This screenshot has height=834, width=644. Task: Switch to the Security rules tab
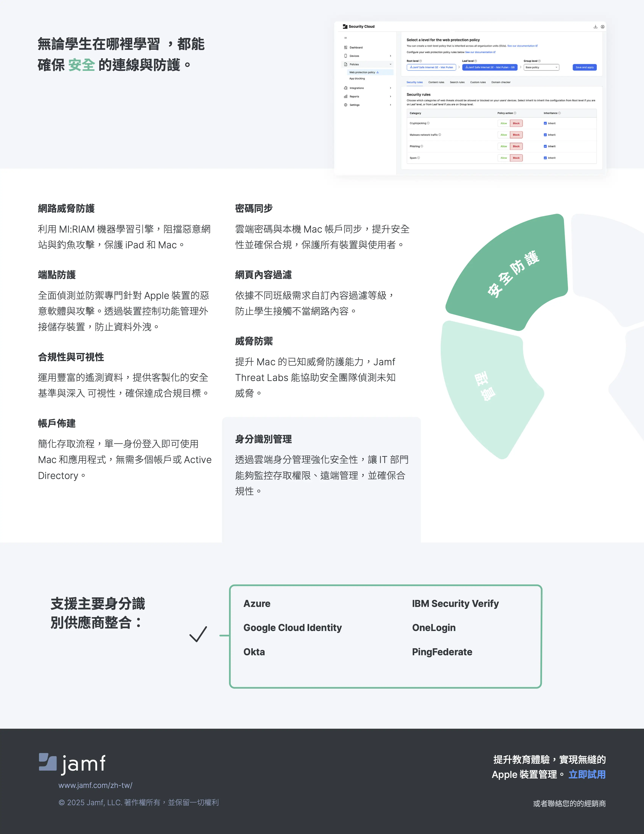[x=414, y=82]
